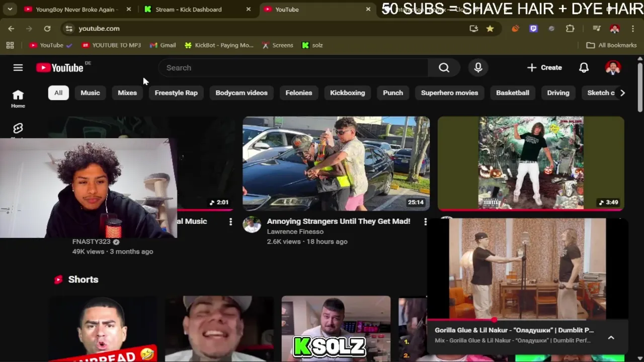Click the Shorts section heading
This screenshot has width=644, height=362.
click(x=83, y=280)
